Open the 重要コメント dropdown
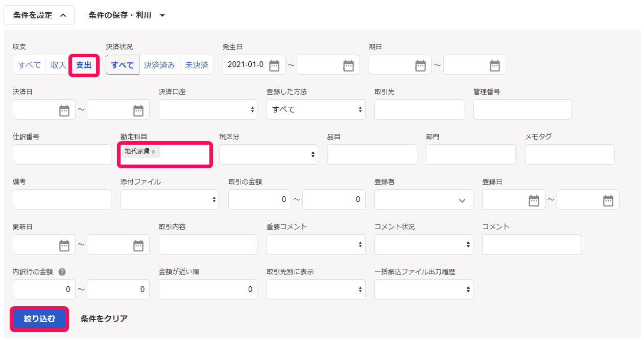The image size is (644, 340). click(x=316, y=244)
